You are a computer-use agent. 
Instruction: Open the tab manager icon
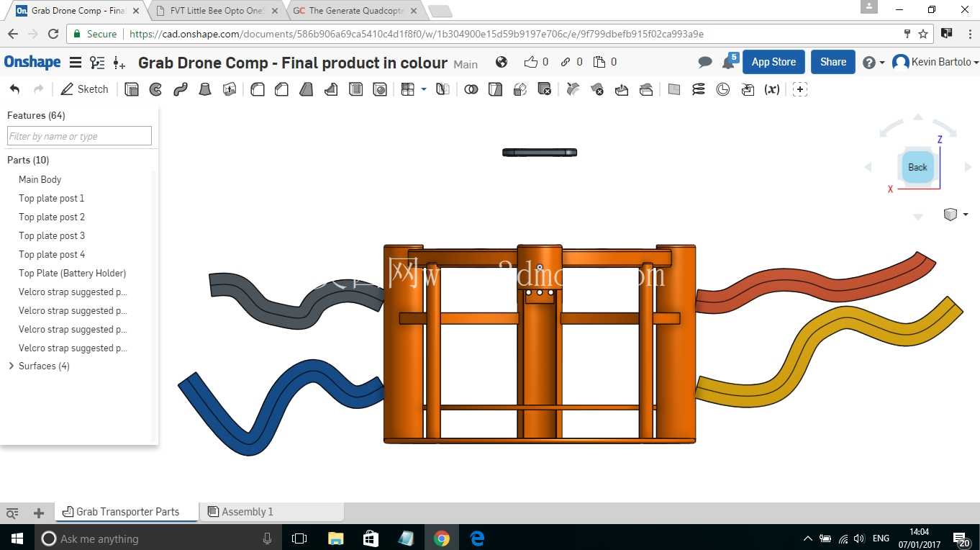tap(12, 513)
